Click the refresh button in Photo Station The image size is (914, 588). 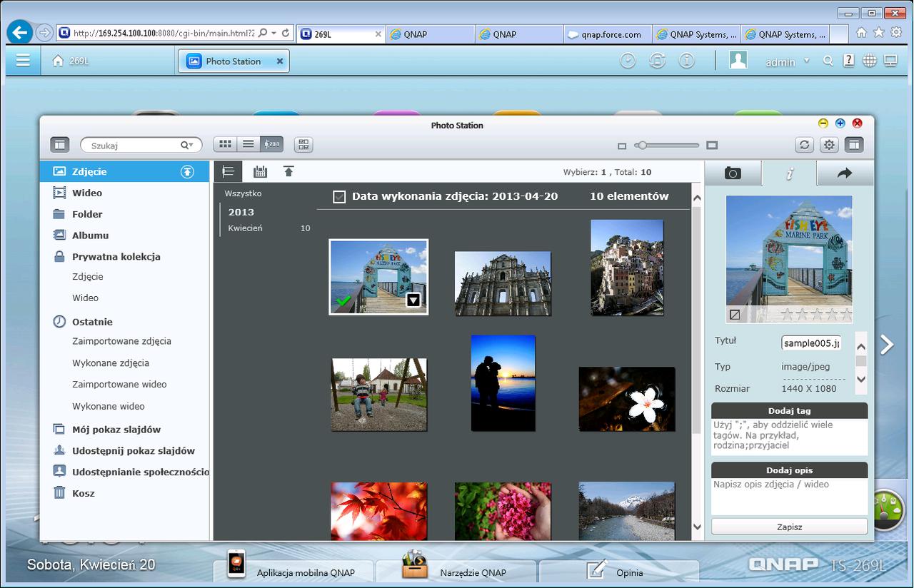coord(805,145)
